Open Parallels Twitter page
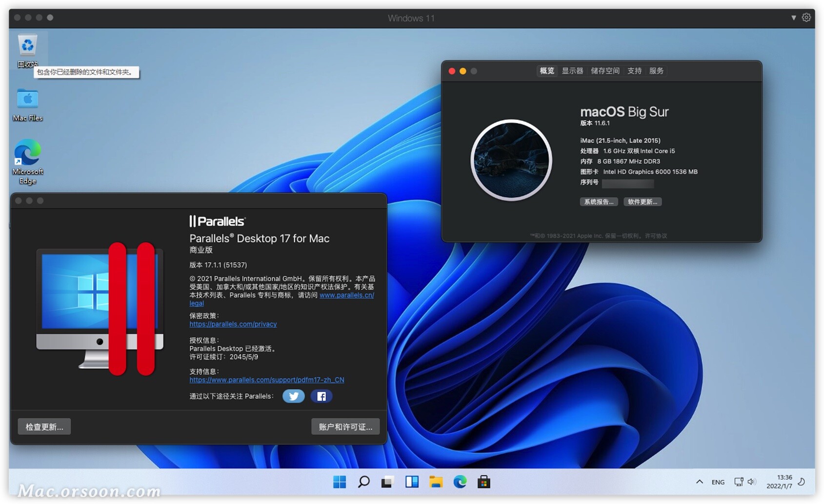The width and height of the screenshot is (824, 504). coord(294,396)
